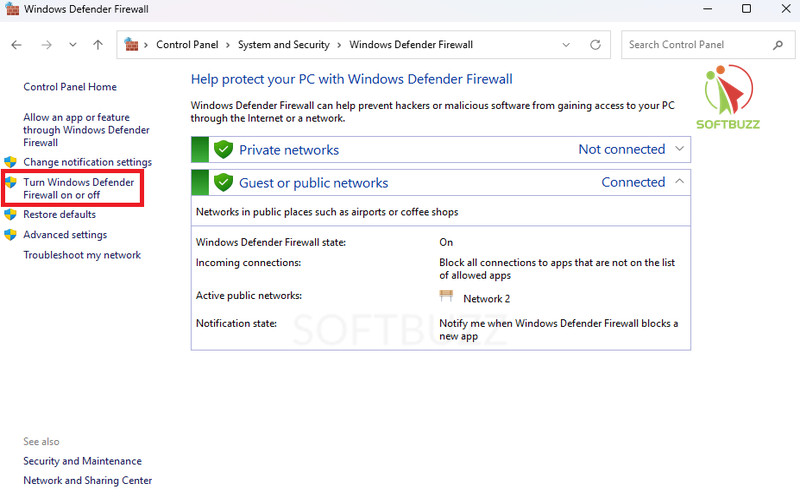The width and height of the screenshot is (800, 500).
Task: Open Control Panel Home
Action: [x=70, y=87]
